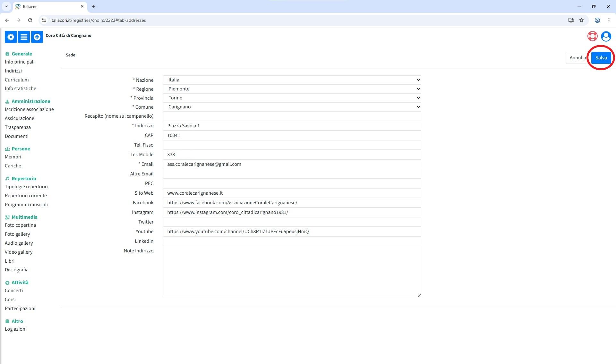Expand the Provincia dropdown showing Torino

pos(292,98)
